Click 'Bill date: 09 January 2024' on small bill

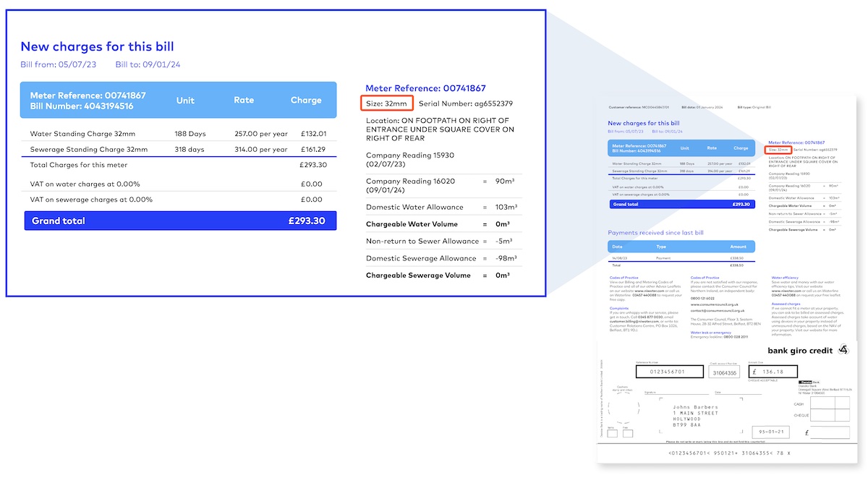[702, 107]
